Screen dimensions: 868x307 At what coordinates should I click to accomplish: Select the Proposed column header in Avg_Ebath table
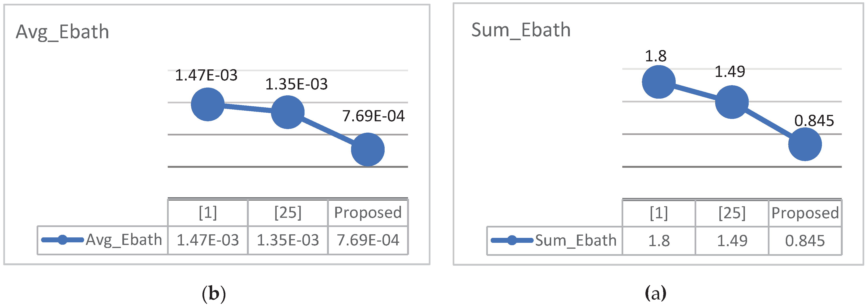pos(368,212)
